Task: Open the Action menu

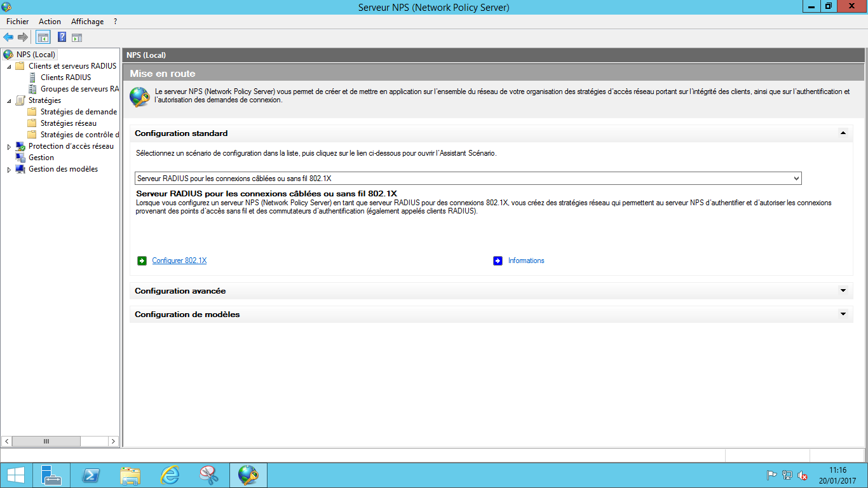Action: coord(50,22)
